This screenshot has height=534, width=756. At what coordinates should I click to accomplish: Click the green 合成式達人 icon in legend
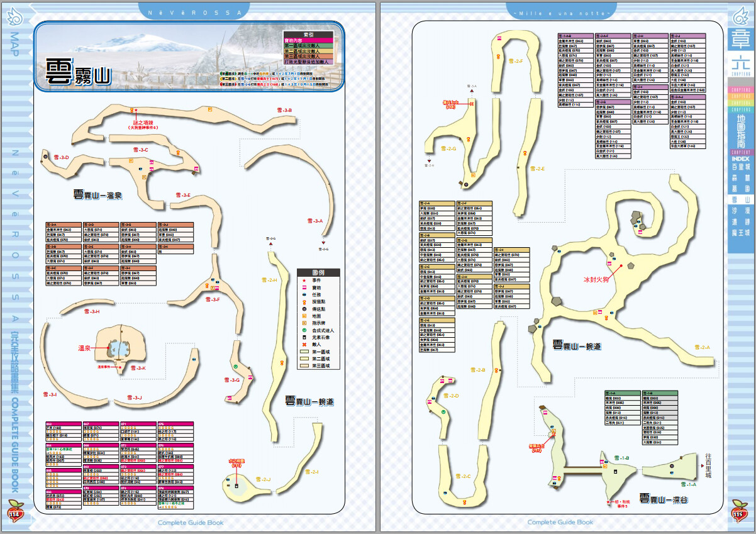(x=304, y=330)
